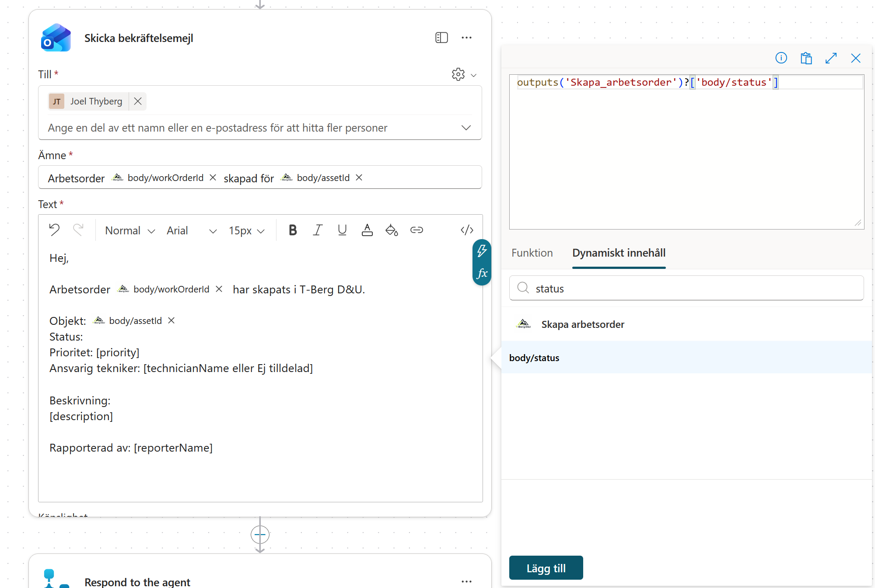Toggle the HTML code view

coord(467,230)
